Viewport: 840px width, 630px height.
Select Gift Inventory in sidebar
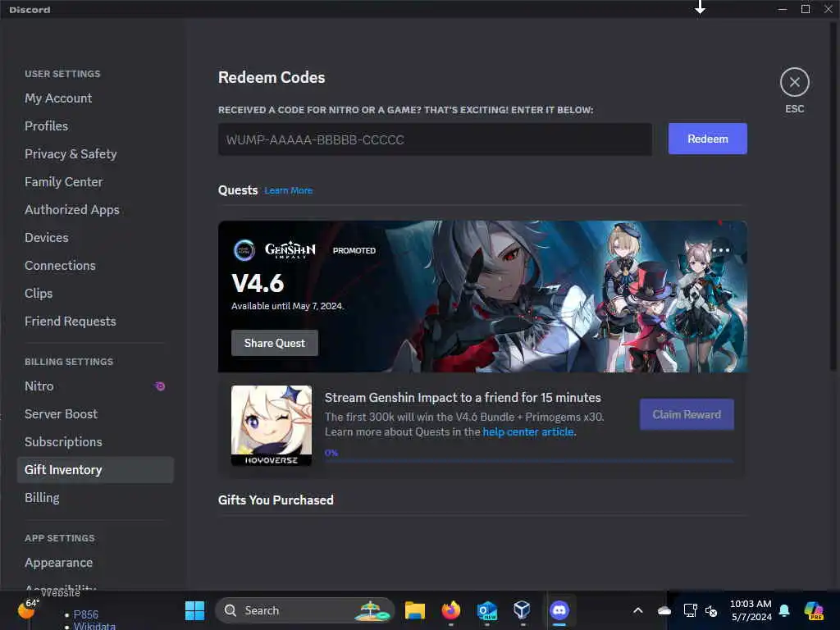click(95, 470)
